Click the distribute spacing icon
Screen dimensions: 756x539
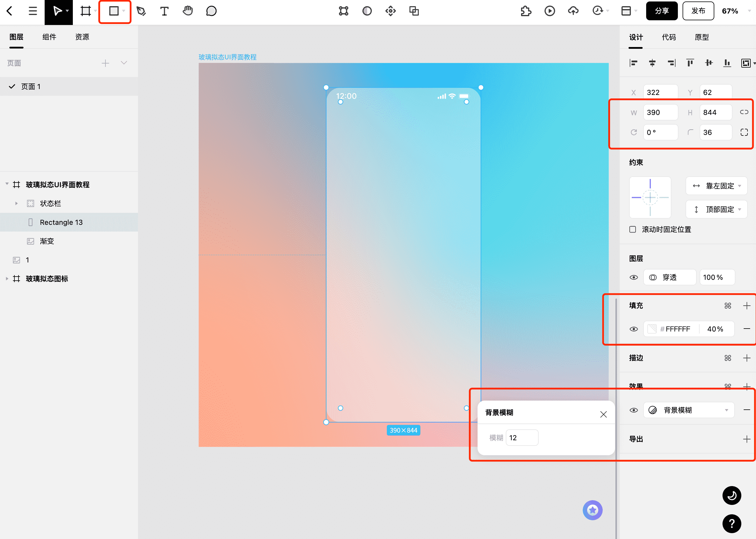pos(746,63)
